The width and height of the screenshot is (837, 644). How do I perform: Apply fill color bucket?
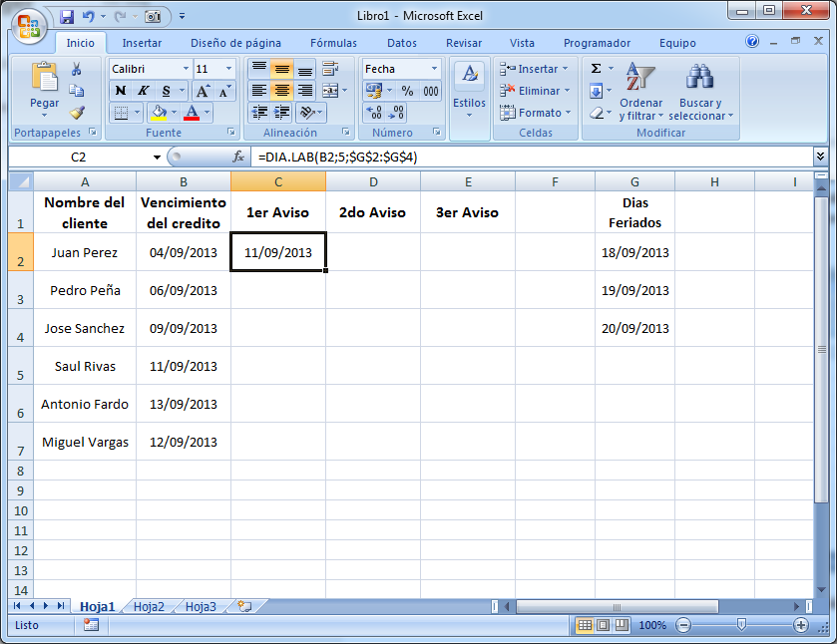pyautogui.click(x=159, y=112)
